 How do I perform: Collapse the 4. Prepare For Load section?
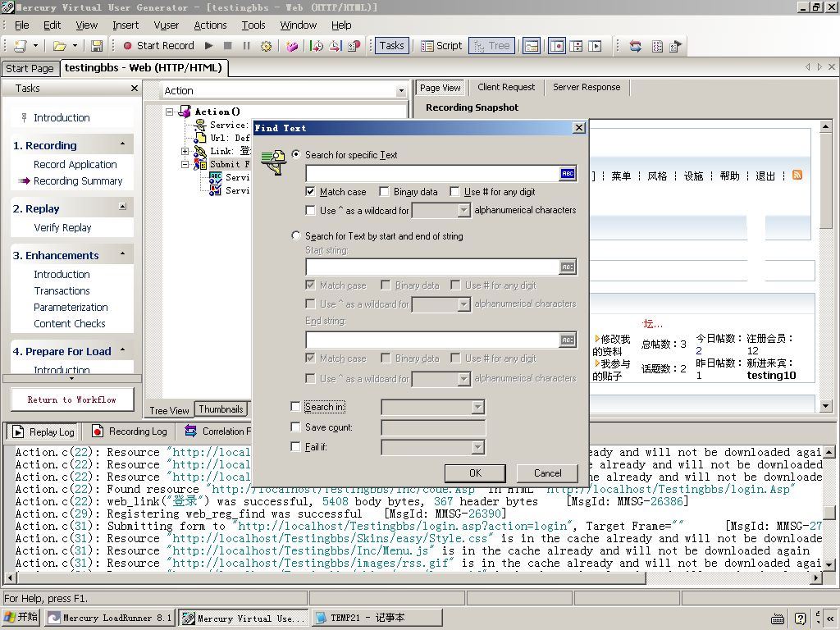tap(123, 350)
